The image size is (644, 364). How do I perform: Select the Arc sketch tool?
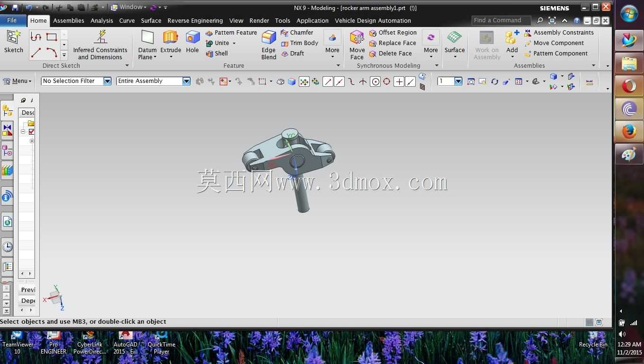click(x=52, y=52)
